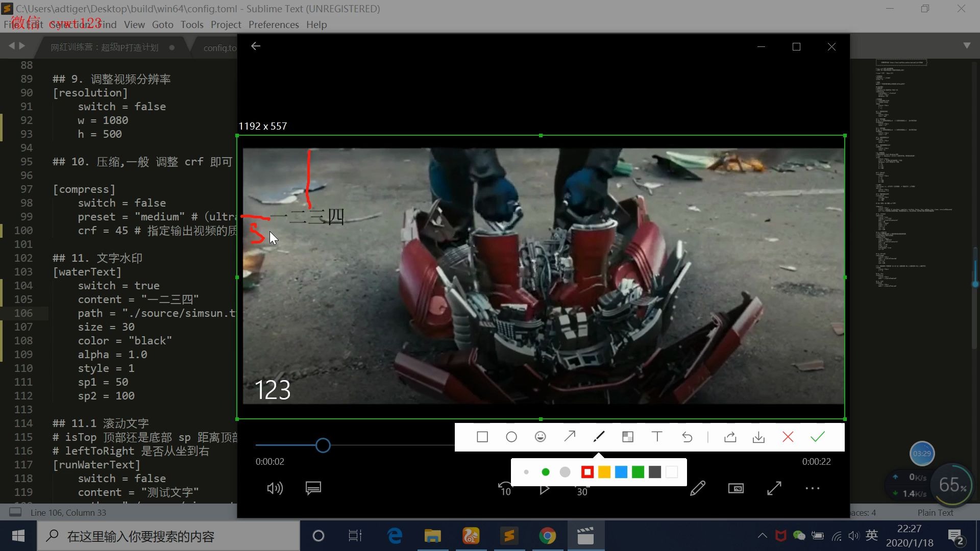This screenshot has width=980, height=551.
Task: Choose the medium green brush size dot
Action: coord(545,472)
